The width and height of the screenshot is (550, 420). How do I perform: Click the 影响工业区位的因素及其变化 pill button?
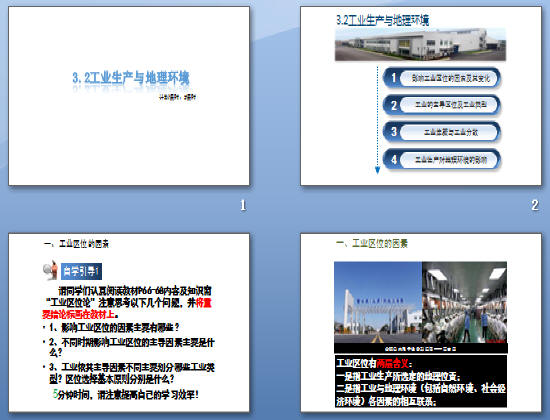[450, 78]
